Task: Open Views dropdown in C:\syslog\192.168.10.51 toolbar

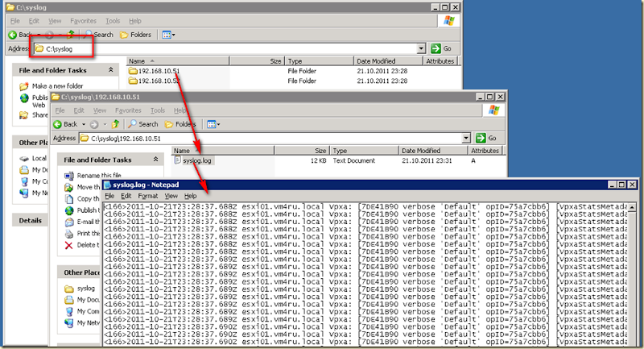Action: 213,124
